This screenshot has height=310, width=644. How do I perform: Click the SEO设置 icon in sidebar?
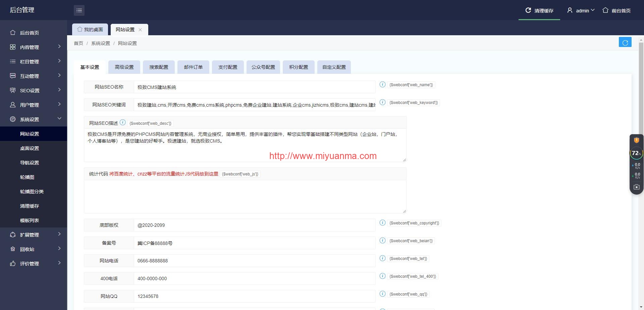[13, 90]
